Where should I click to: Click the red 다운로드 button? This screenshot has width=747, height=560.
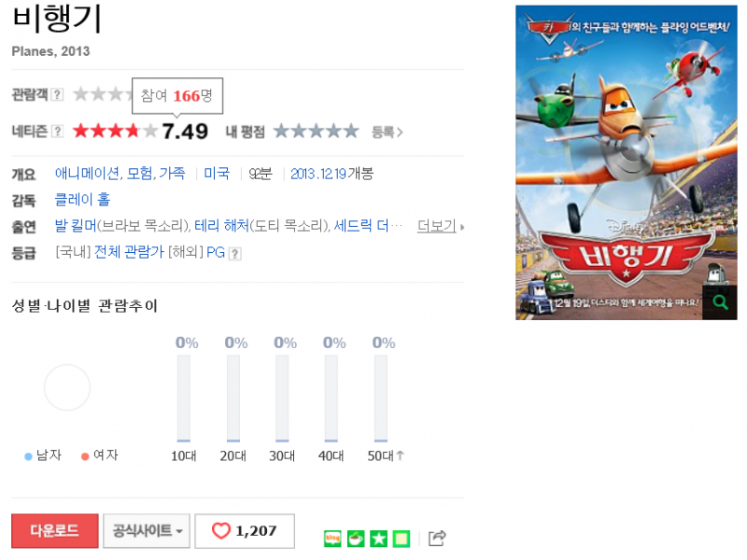tap(55, 530)
